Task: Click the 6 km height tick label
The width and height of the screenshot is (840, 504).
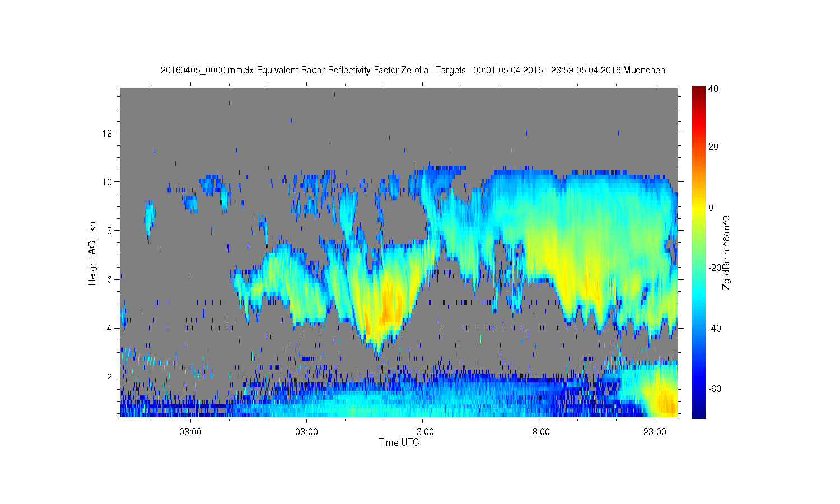Action: [x=110, y=279]
